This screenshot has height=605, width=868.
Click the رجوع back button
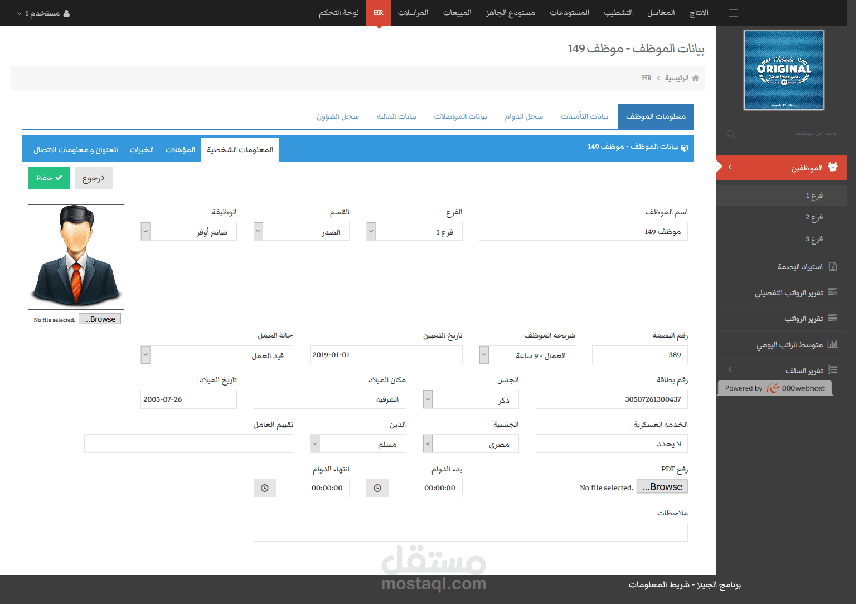click(x=94, y=178)
